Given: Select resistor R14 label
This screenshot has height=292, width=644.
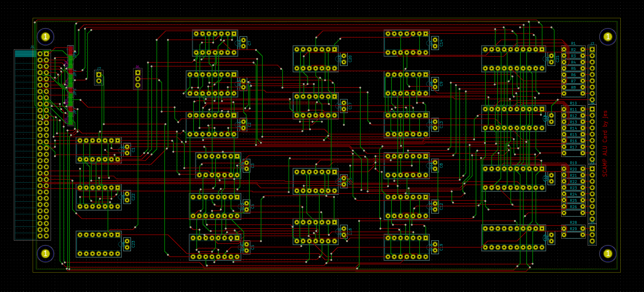Looking at the screenshot, I should [x=573, y=128].
